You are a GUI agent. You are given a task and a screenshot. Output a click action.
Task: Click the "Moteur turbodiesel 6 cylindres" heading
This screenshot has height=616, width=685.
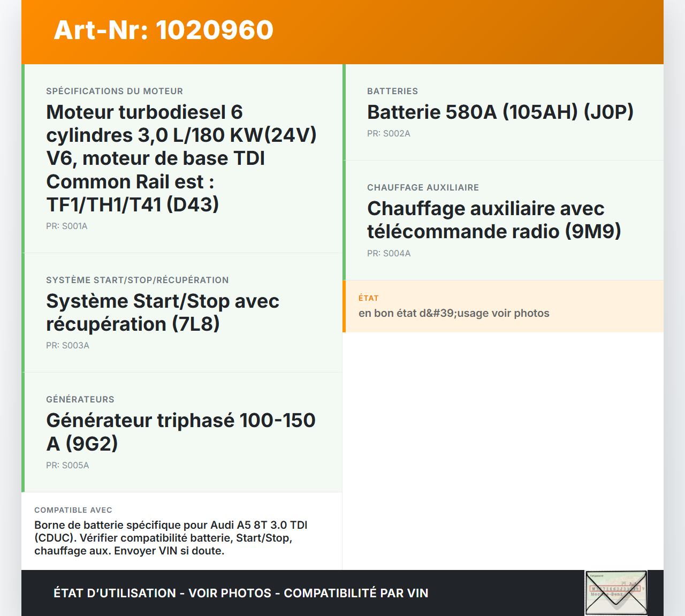pyautogui.click(x=181, y=158)
